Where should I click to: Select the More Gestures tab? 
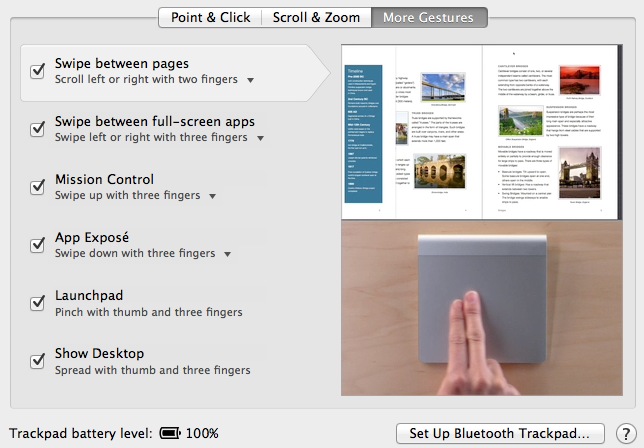429,17
